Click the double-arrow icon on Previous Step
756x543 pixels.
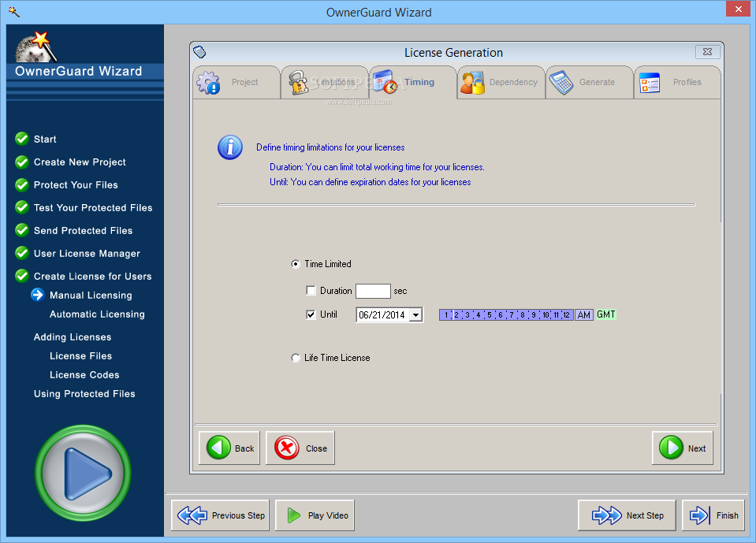192,515
